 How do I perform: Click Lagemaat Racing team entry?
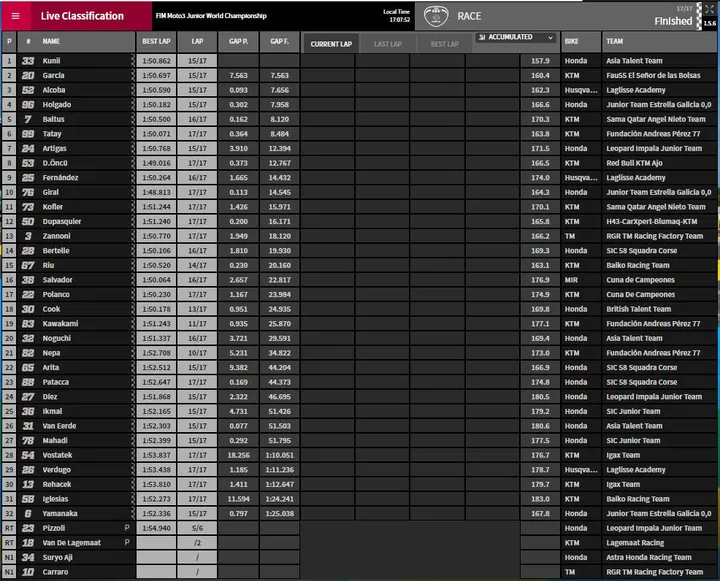(x=635, y=543)
